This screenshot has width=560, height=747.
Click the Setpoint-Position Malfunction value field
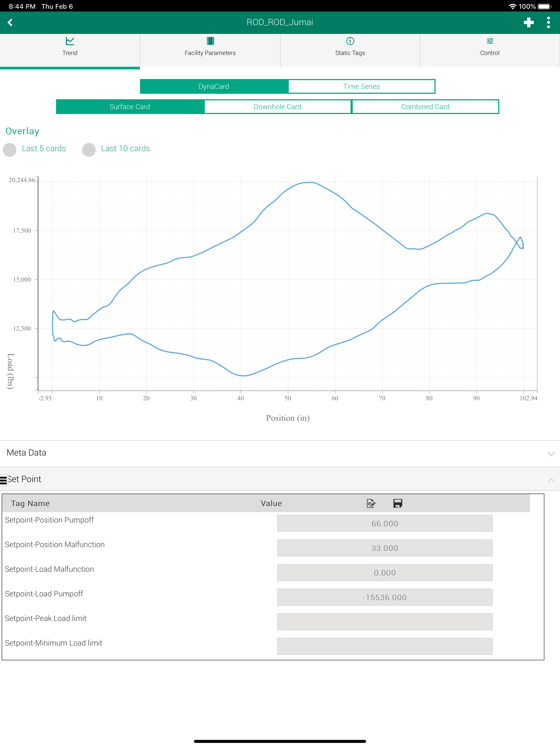[385, 548]
